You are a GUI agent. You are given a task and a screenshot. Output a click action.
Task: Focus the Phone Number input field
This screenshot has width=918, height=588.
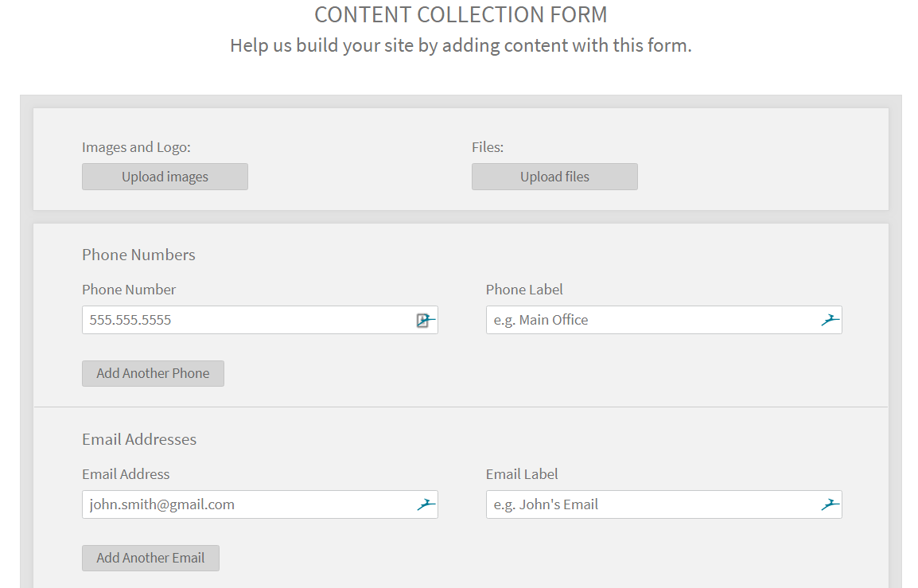click(260, 320)
